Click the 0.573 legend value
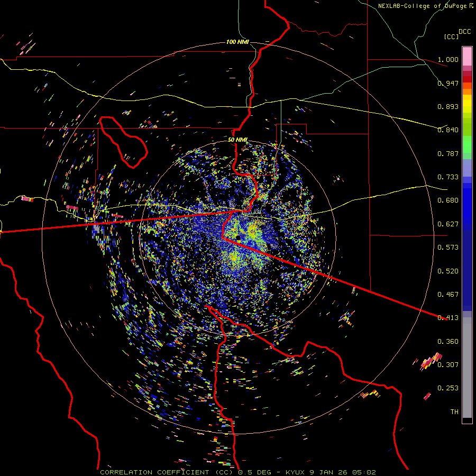Viewport: 476px width, 476px height. [x=448, y=248]
